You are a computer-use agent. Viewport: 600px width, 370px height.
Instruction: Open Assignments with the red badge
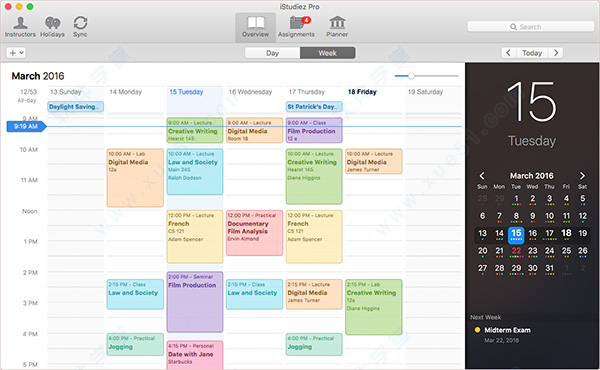click(296, 26)
